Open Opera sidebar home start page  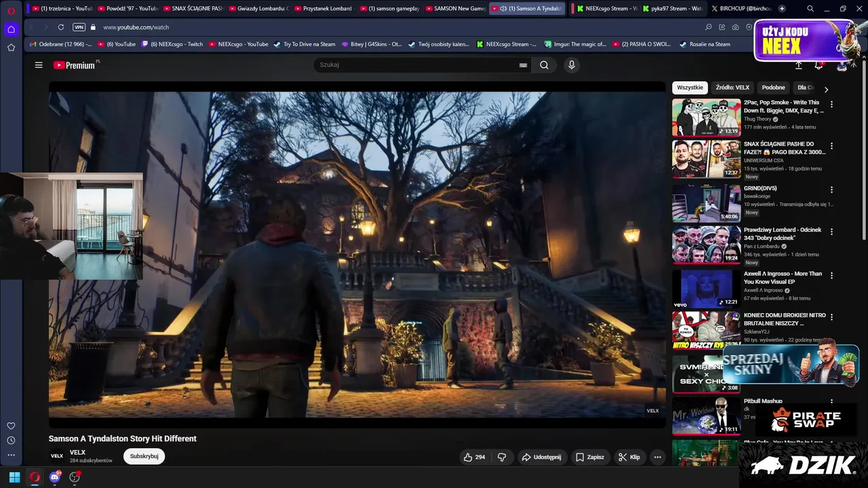tap(11, 29)
